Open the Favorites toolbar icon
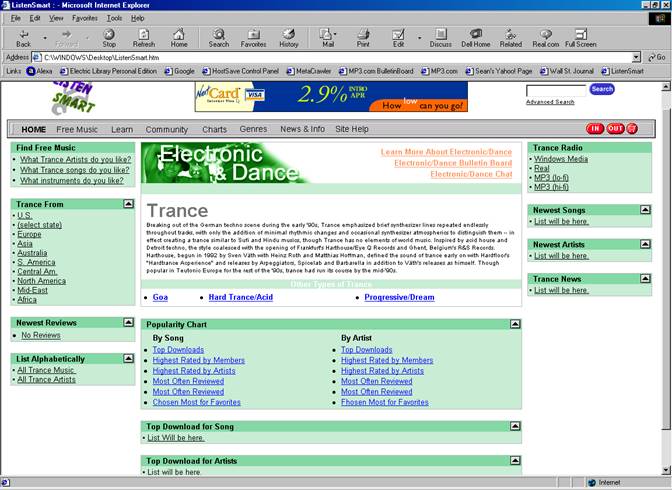The height and width of the screenshot is (490, 672). coord(253,38)
